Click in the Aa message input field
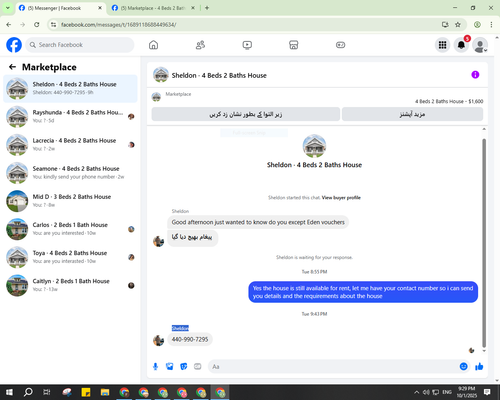The height and width of the screenshot is (400, 500). [333, 367]
